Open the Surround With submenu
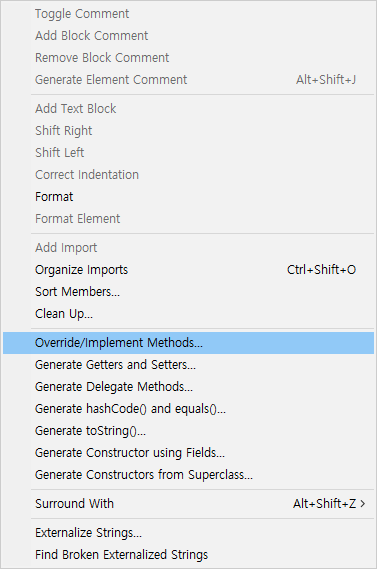377x569 pixels. pos(188,504)
